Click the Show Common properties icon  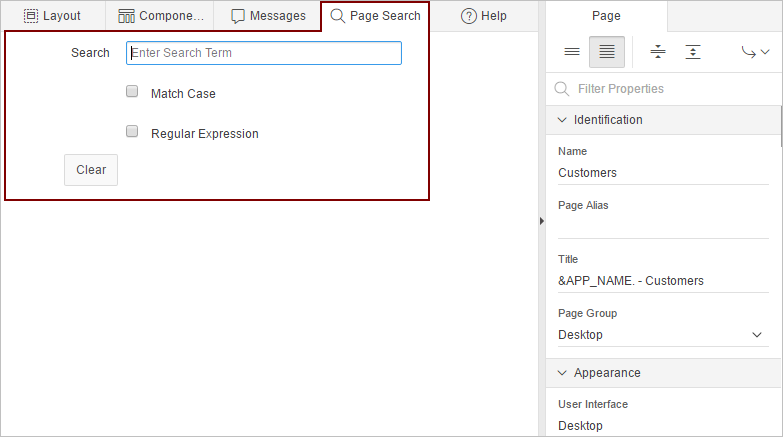click(572, 52)
